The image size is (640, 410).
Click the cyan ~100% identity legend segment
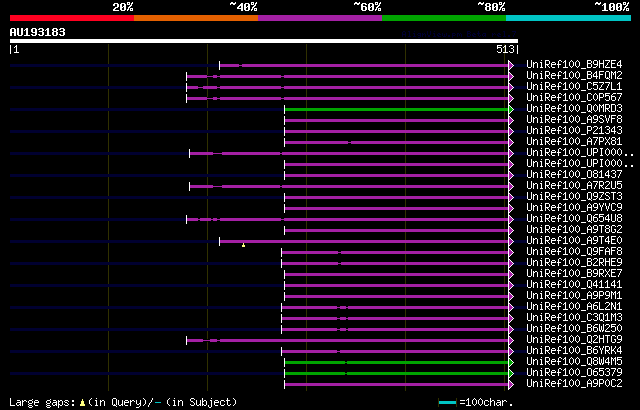pyautogui.click(x=569, y=18)
